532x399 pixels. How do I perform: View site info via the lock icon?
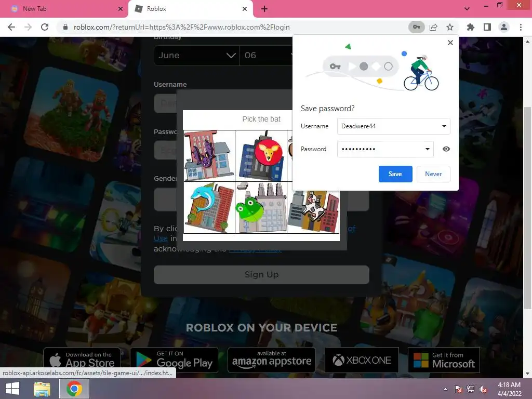pyautogui.click(x=65, y=27)
